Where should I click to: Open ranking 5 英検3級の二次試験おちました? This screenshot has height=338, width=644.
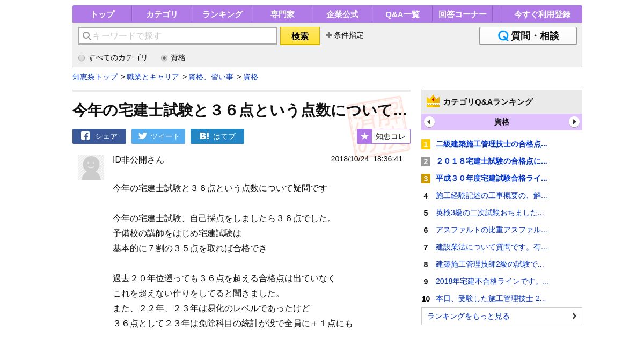pyautogui.click(x=490, y=213)
